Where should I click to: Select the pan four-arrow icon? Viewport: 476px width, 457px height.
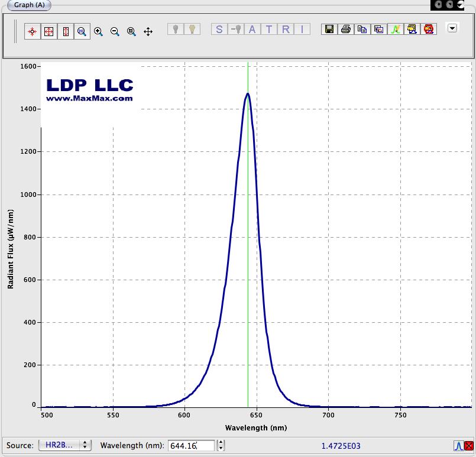click(148, 31)
